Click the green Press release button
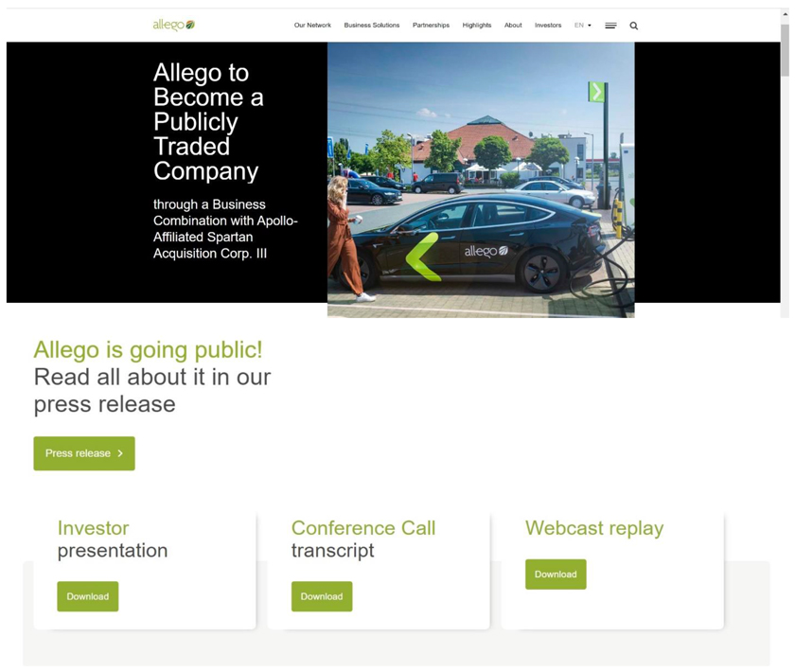 84,453
